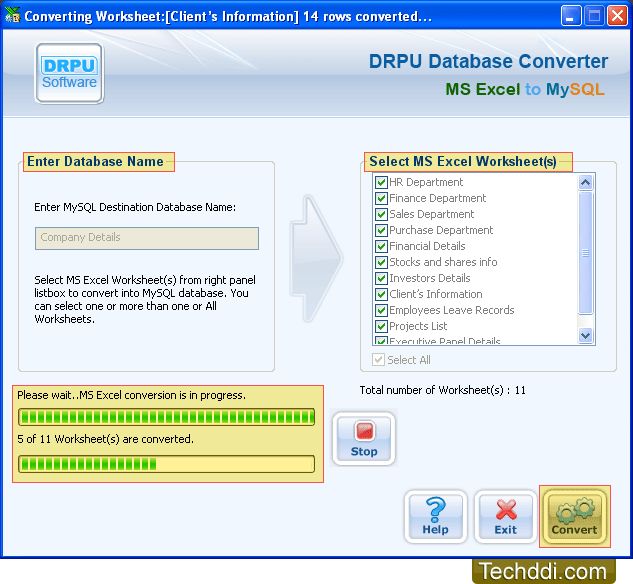Toggle Employees Leave Records checkbox
Screen dimensions: 633x584
tap(381, 310)
